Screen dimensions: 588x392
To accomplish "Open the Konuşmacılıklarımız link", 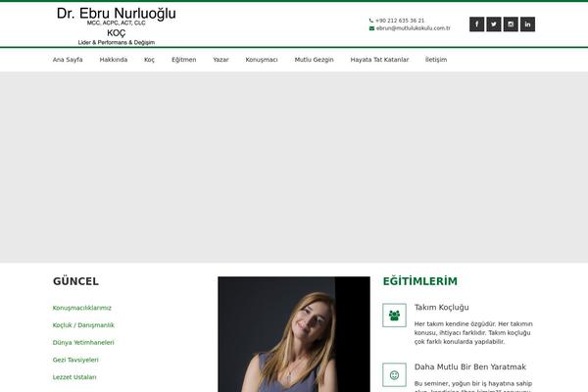I will click(x=81, y=308).
